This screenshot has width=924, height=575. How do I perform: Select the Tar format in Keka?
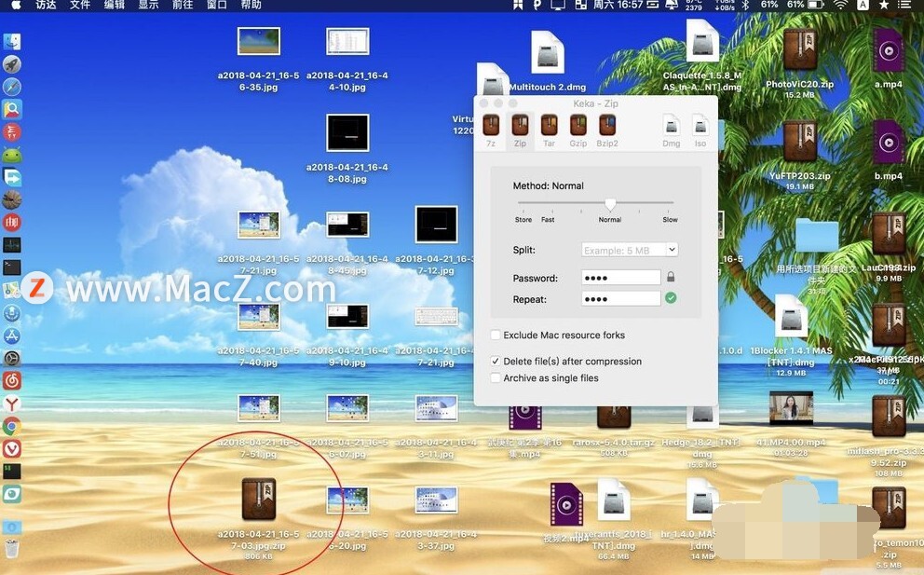pos(549,130)
